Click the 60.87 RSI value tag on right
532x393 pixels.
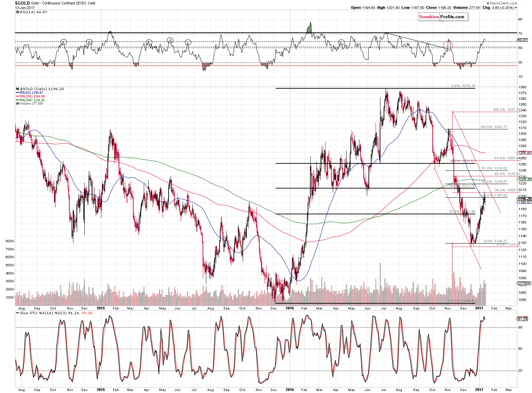click(x=522, y=40)
